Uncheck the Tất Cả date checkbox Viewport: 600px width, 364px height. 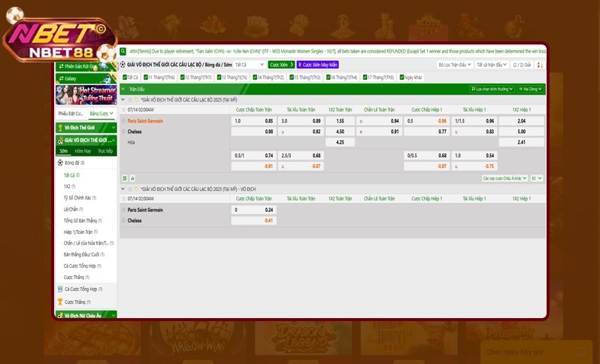(124, 77)
